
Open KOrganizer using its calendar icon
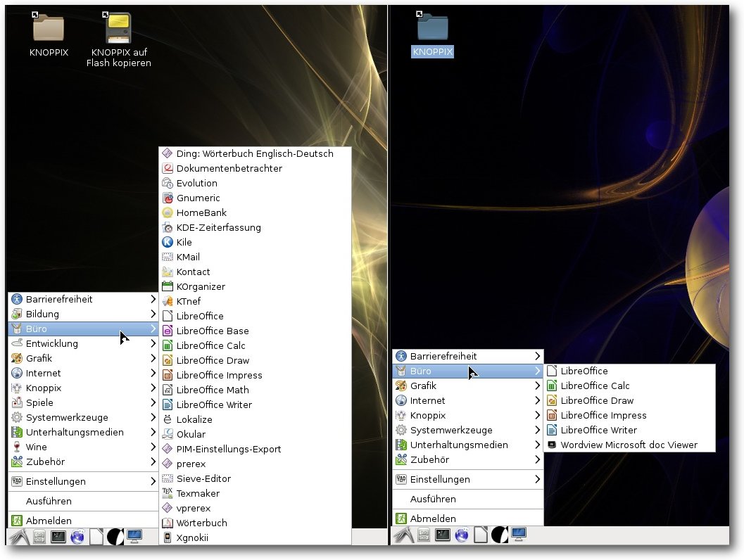click(167, 286)
